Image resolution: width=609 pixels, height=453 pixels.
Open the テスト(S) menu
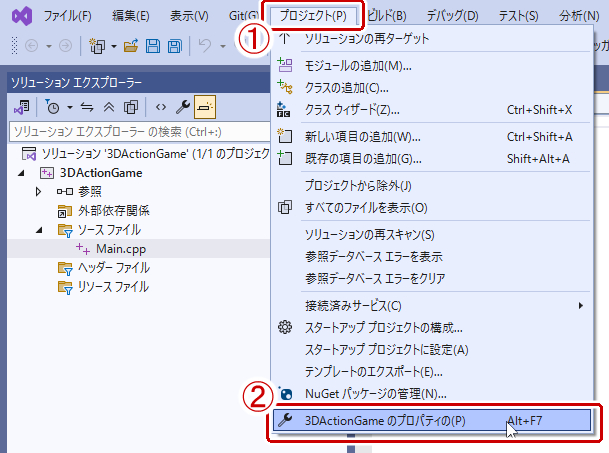(519, 16)
